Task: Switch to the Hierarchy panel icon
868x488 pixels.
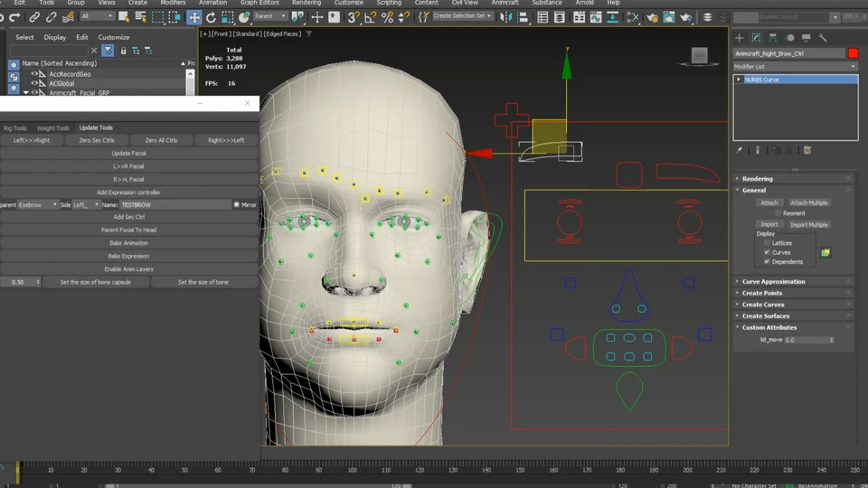Action: [773, 38]
